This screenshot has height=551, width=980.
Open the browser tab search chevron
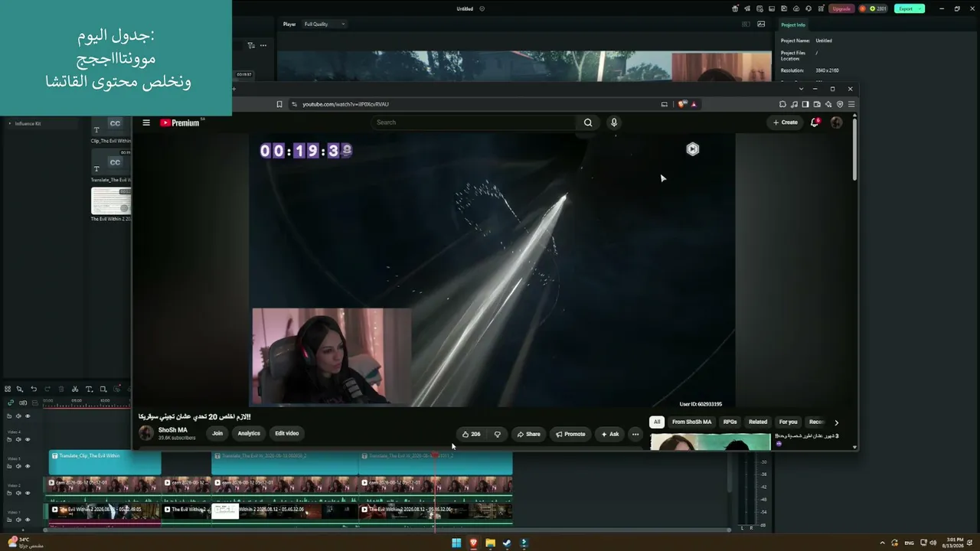pyautogui.click(x=802, y=89)
